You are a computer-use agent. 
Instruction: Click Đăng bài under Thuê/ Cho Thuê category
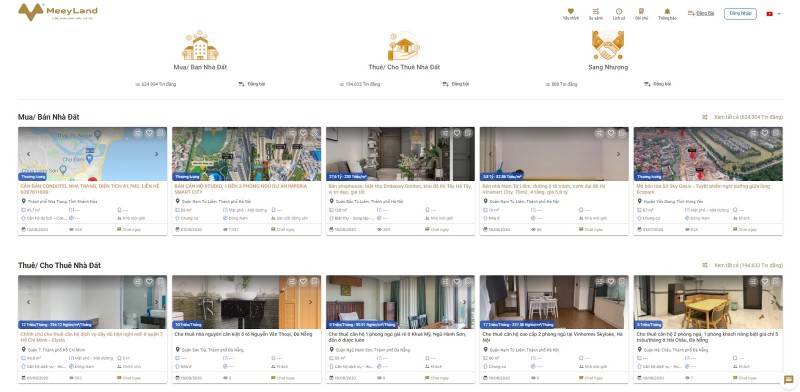456,84
